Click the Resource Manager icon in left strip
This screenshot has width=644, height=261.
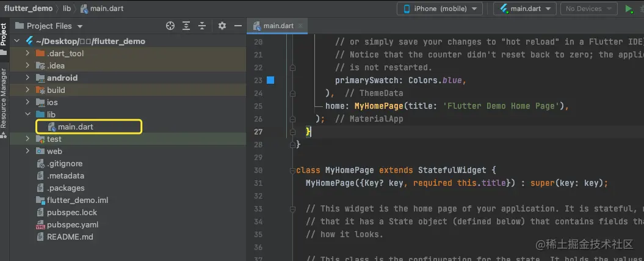point(4,135)
